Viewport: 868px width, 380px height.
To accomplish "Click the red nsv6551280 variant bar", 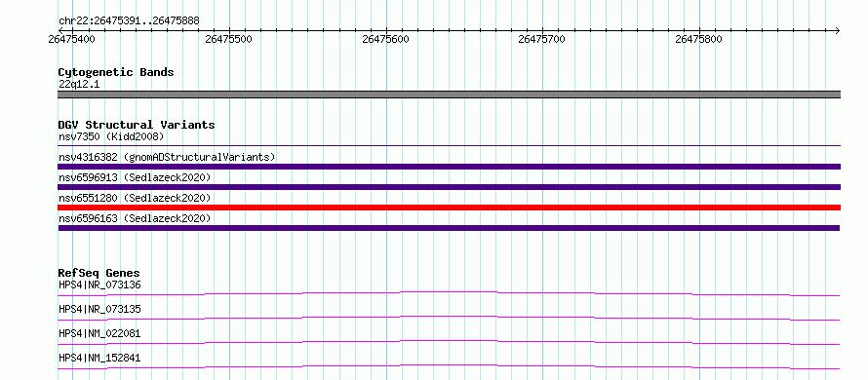I will point(449,208).
